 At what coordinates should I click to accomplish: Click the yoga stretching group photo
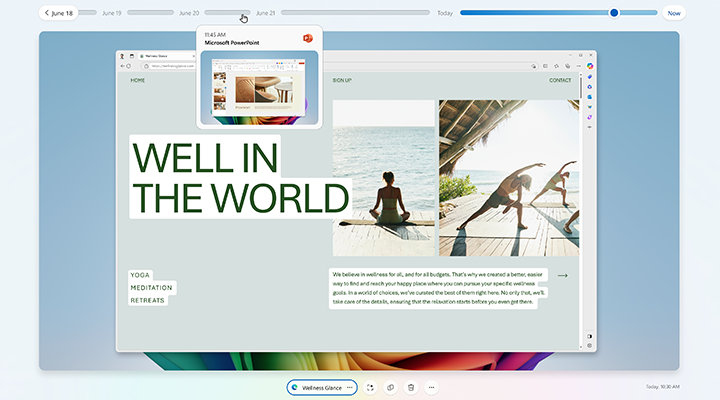point(509,178)
